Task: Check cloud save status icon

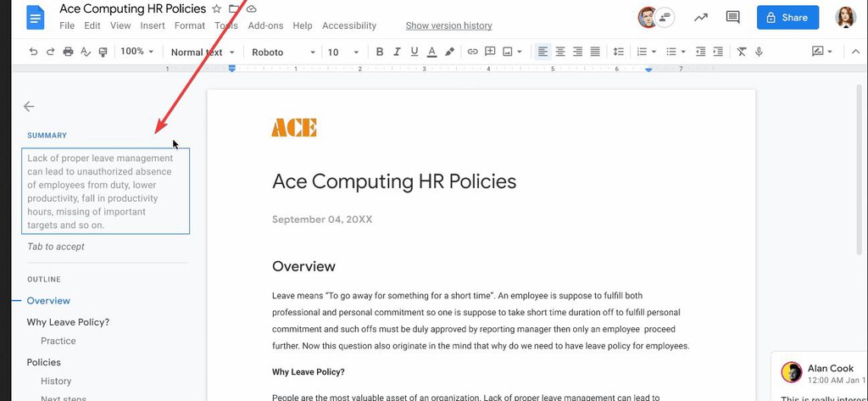Action: [251, 8]
